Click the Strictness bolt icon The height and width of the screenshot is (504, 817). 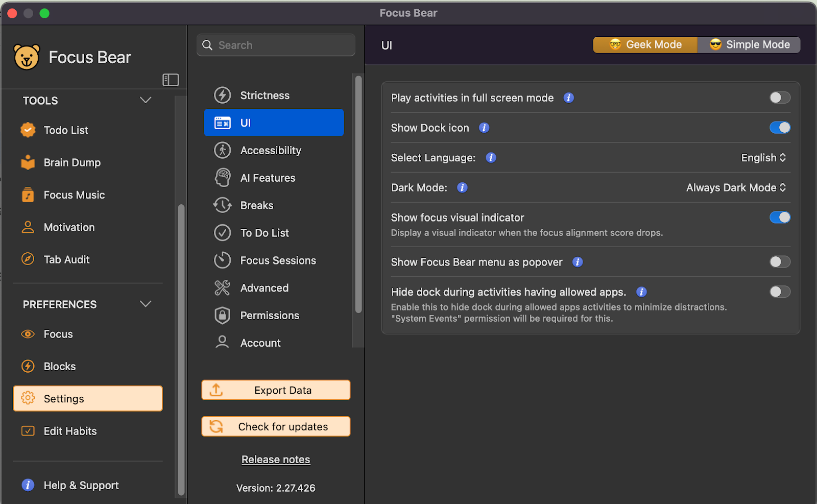coord(222,95)
